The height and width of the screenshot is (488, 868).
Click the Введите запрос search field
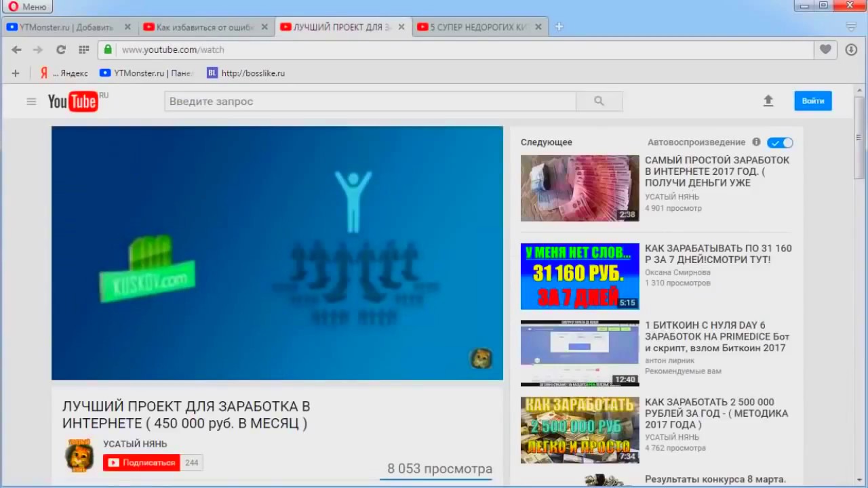click(x=370, y=102)
